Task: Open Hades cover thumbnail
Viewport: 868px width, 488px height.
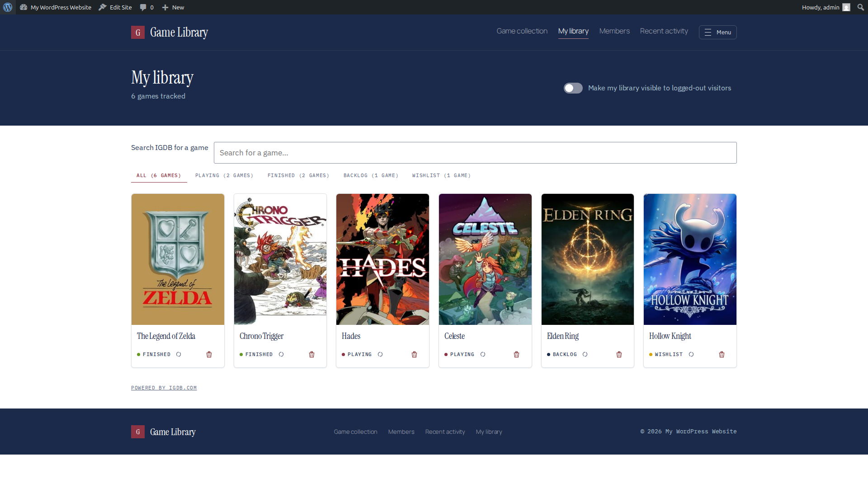Action: [382, 259]
